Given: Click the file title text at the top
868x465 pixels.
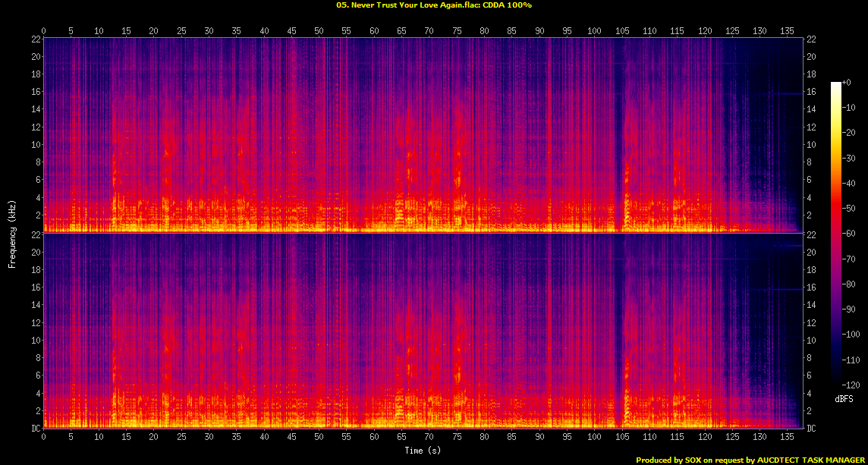Looking at the screenshot, I should (433, 5).
